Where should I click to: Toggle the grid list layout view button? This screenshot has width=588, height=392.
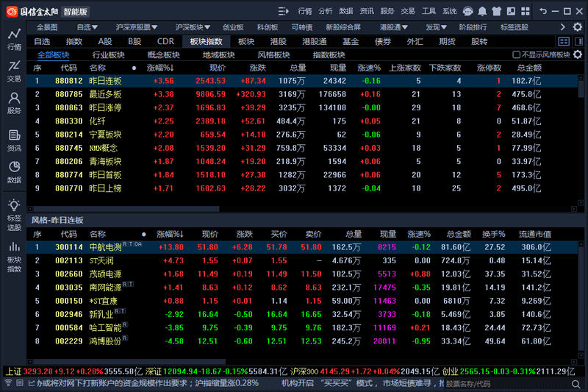[x=564, y=41]
